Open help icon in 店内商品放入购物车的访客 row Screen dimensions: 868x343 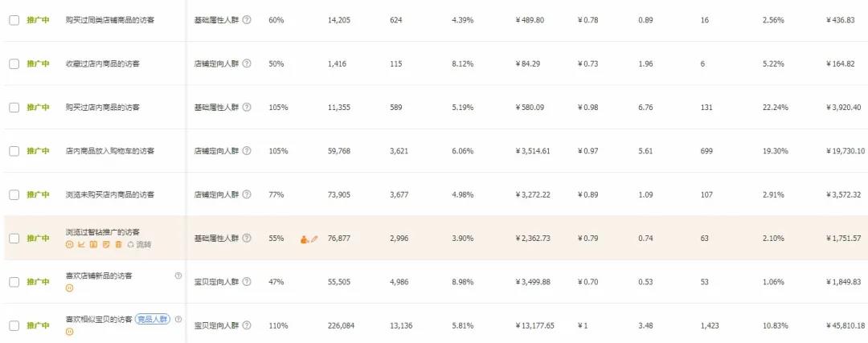pyautogui.click(x=247, y=151)
